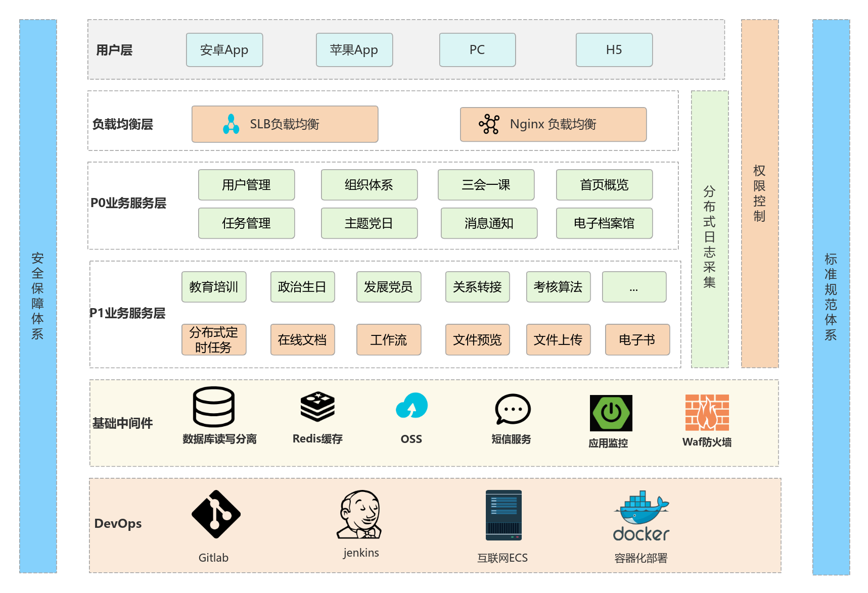Click the Waf firewall brick icon
The height and width of the screenshot is (593, 868).
coord(707,413)
